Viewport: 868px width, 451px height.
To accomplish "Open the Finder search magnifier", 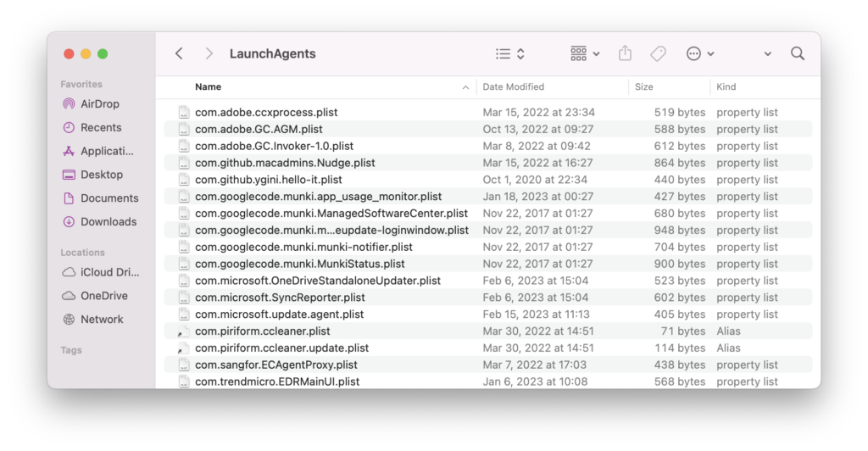I will pos(798,53).
